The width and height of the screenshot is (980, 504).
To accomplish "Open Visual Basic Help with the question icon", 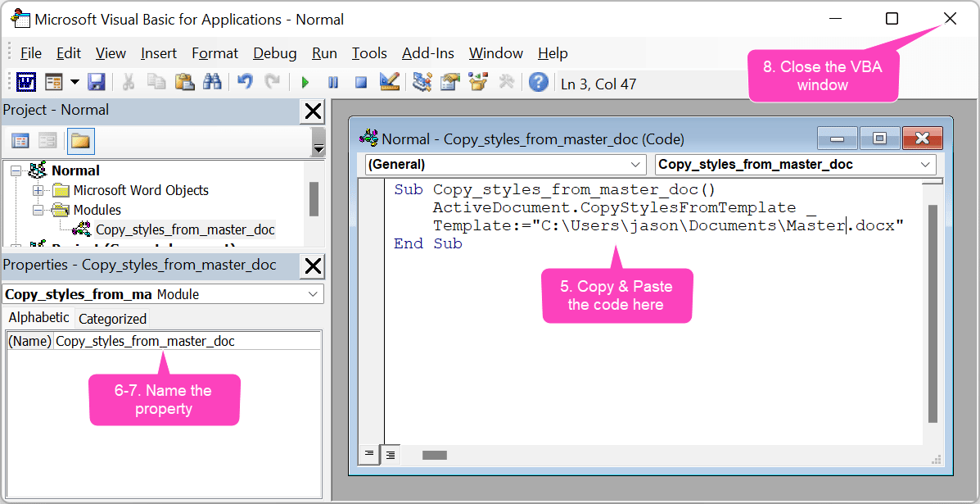I will click(538, 82).
